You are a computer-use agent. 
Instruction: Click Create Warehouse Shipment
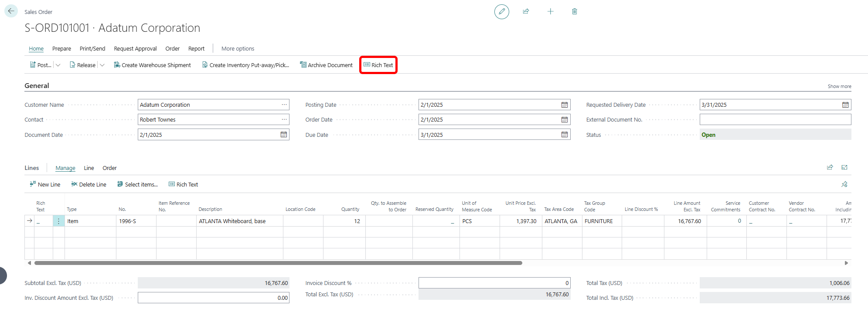152,65
